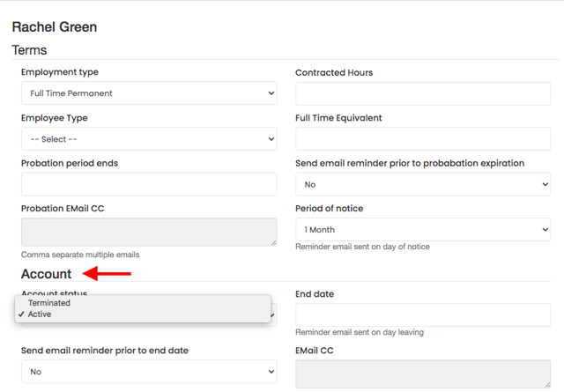This screenshot has width=564, height=392.
Task: Click the Period of notice label
Action: tap(329, 209)
